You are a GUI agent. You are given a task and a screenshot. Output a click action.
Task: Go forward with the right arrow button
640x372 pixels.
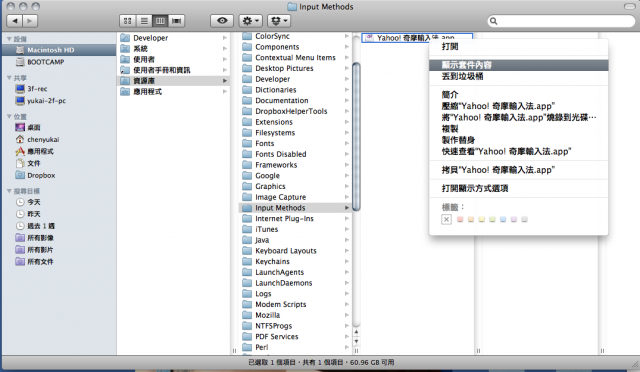(x=30, y=20)
